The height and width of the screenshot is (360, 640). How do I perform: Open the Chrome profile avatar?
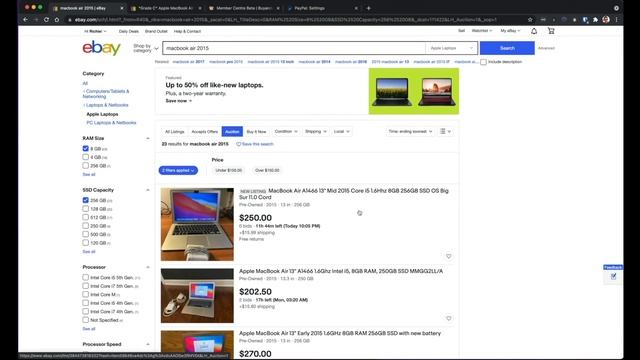click(x=606, y=20)
